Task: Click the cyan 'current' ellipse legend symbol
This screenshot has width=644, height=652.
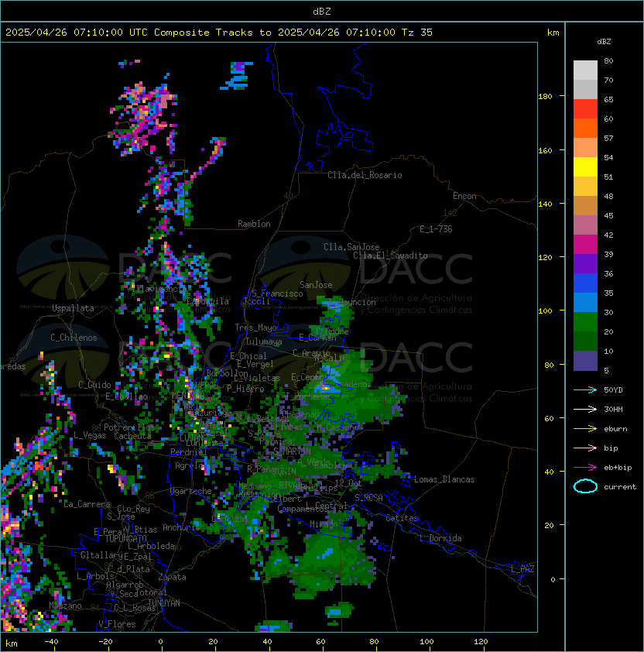Action: coord(585,486)
